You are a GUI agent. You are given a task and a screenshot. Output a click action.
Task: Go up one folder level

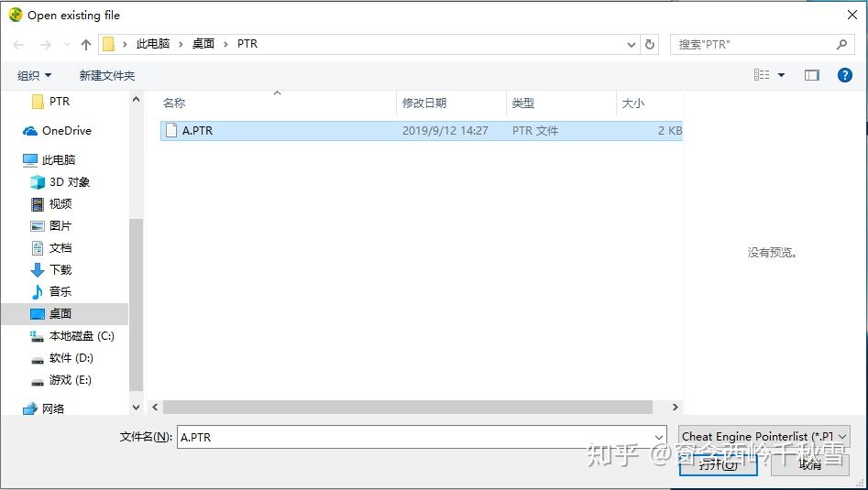[86, 45]
